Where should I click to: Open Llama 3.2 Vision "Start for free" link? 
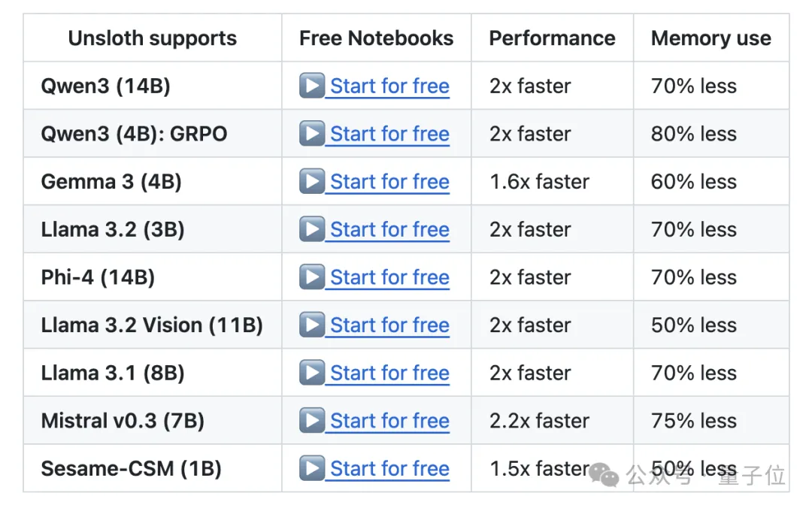click(389, 325)
